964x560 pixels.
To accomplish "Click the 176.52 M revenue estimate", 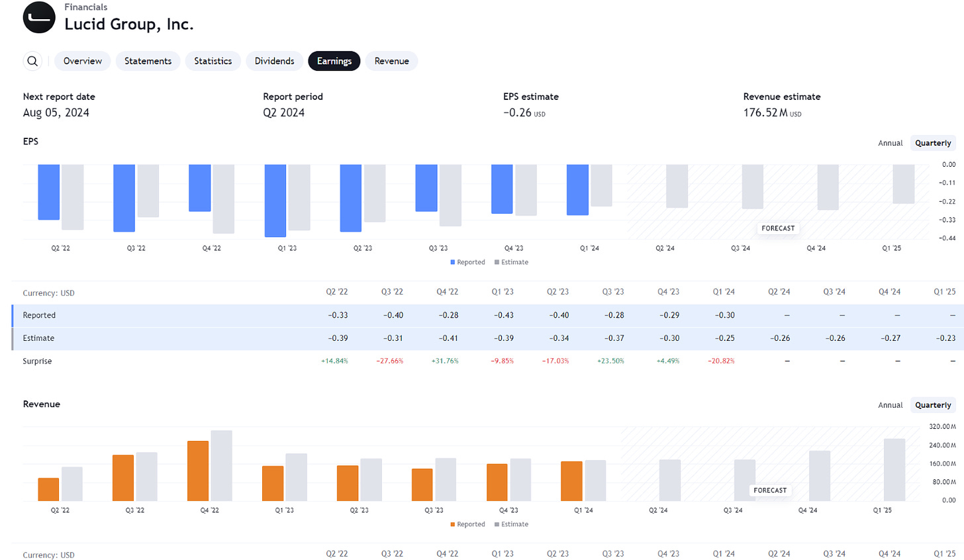I will [772, 113].
